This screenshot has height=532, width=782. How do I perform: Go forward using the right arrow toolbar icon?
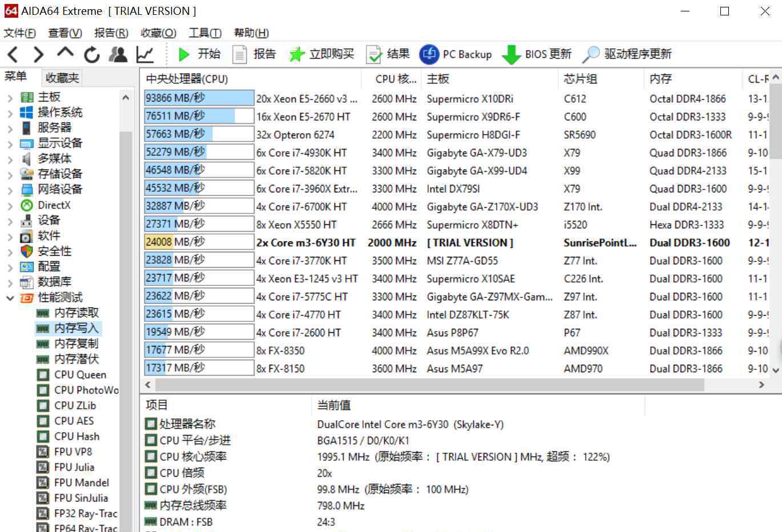38,54
